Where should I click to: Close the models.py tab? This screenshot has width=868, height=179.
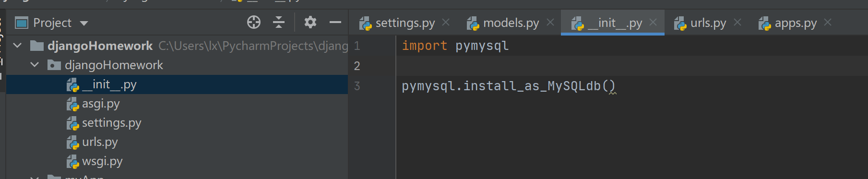click(x=550, y=22)
